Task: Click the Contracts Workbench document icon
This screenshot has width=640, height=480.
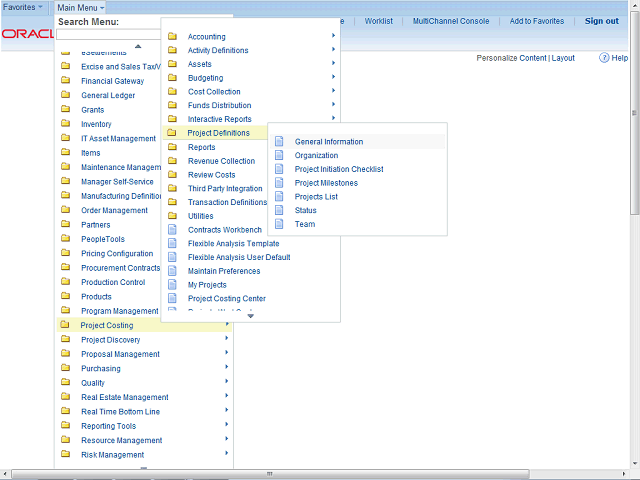Action: pos(173,229)
